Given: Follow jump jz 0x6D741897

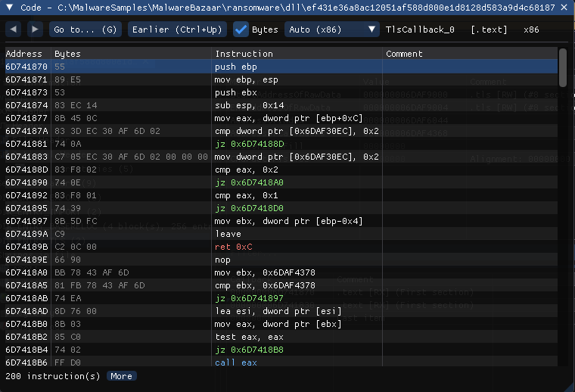Looking at the screenshot, I should tap(250, 298).
